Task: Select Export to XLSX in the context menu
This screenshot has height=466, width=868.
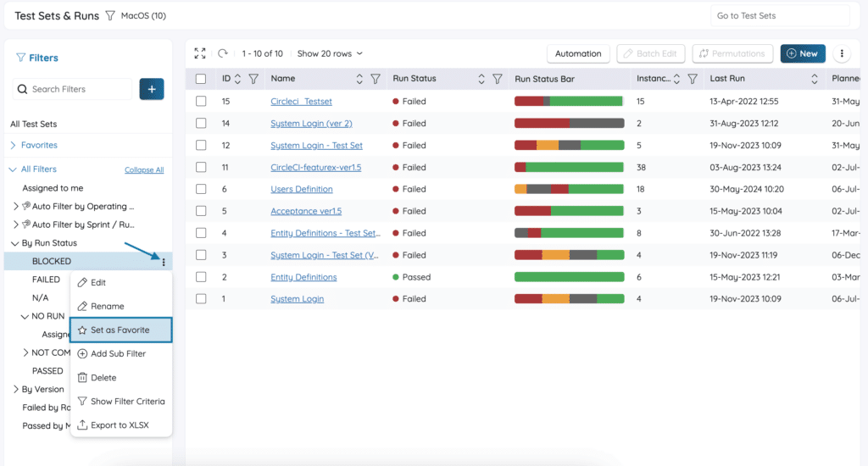Action: pos(120,425)
